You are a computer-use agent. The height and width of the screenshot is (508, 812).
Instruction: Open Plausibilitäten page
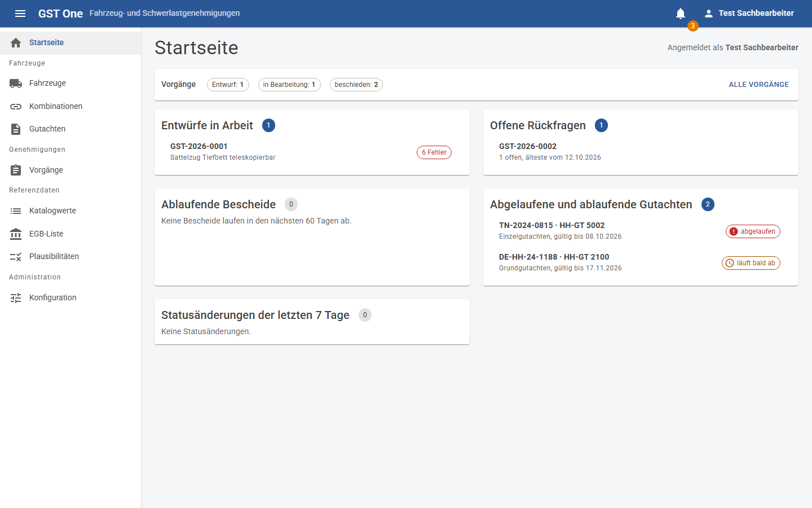pyautogui.click(x=70, y=257)
